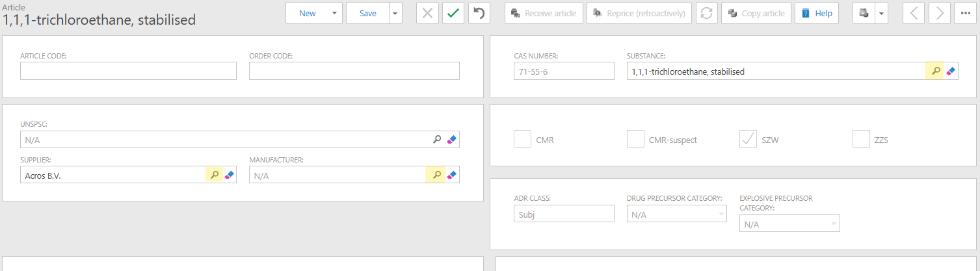Clear the Manufacturer field with eraser
Screen dimensions: 980x271
[452, 175]
